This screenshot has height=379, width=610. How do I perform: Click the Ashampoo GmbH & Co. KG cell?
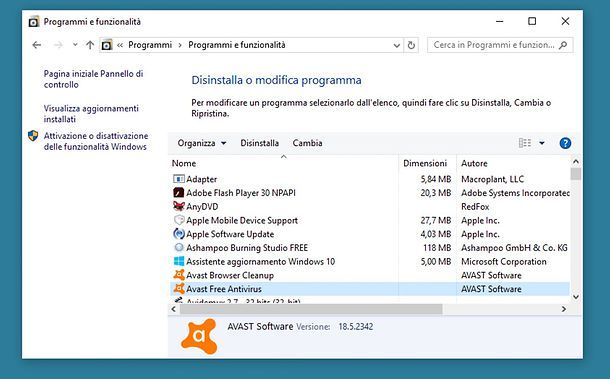point(514,248)
